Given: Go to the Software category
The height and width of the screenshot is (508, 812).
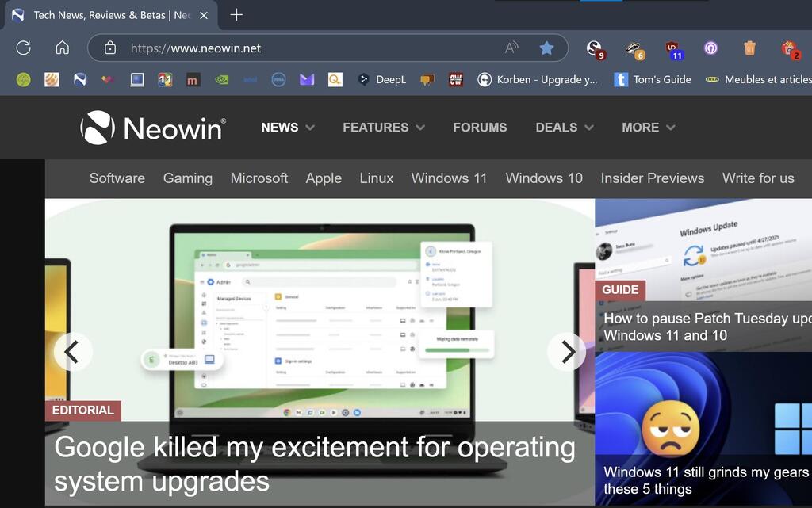Looking at the screenshot, I should pyautogui.click(x=117, y=178).
